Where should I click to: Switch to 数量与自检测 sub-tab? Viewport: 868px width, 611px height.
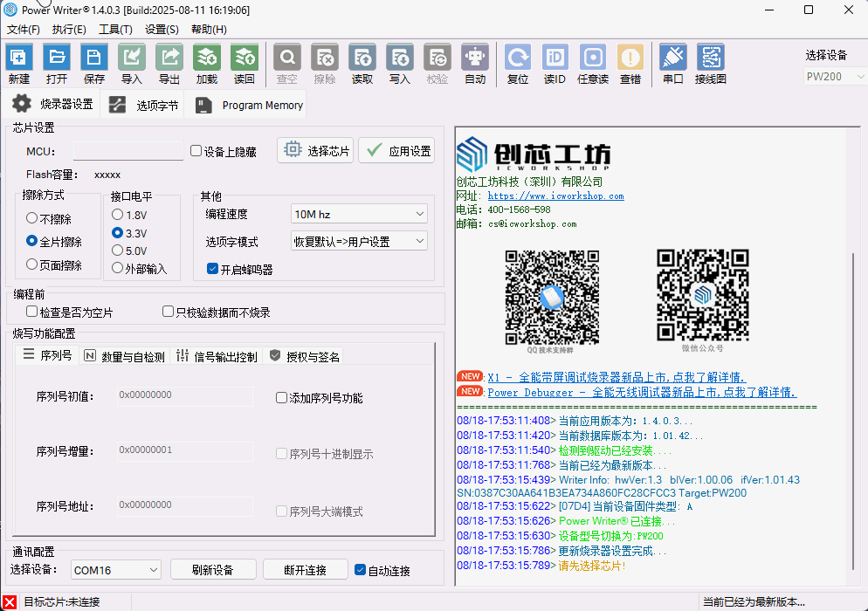click(x=125, y=356)
